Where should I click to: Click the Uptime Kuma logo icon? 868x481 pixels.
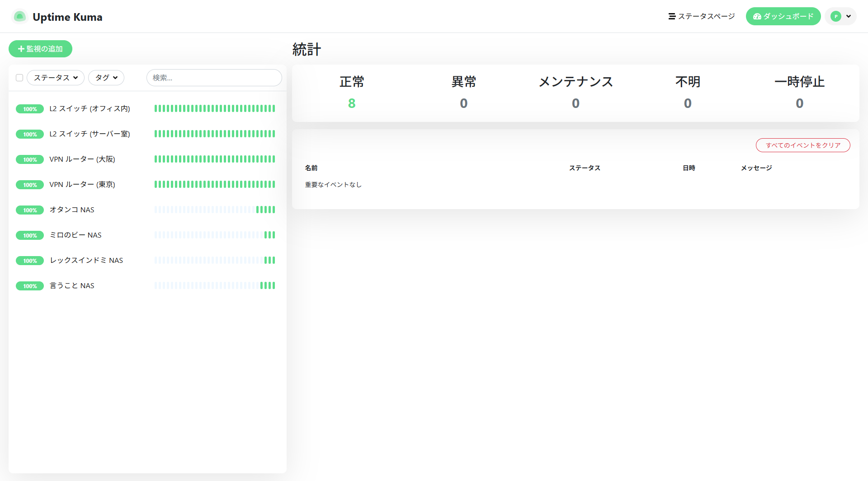tap(19, 17)
